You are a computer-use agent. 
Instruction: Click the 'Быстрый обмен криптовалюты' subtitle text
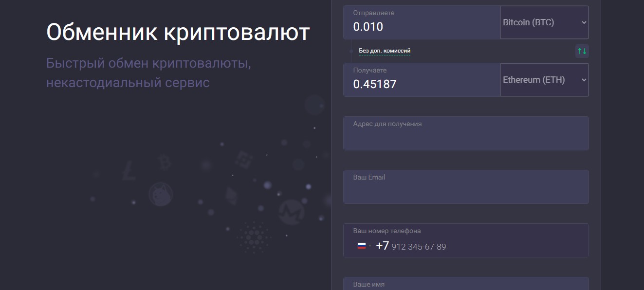click(148, 63)
